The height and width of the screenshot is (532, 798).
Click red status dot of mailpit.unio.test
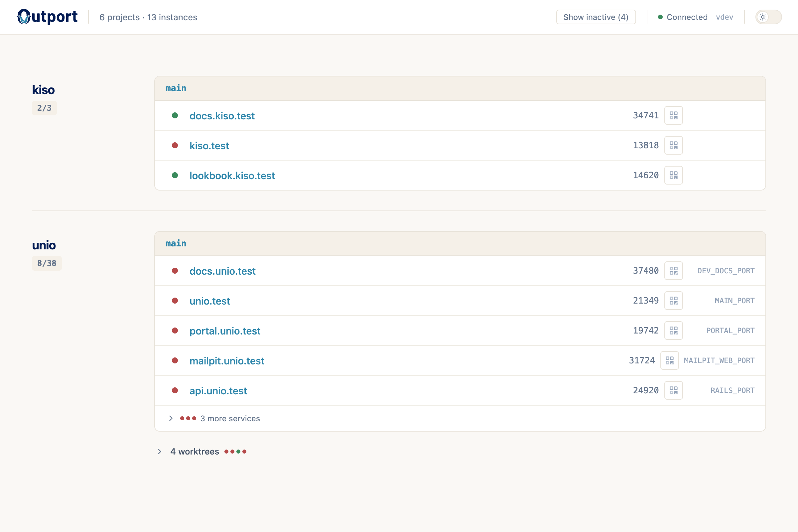[175, 360]
